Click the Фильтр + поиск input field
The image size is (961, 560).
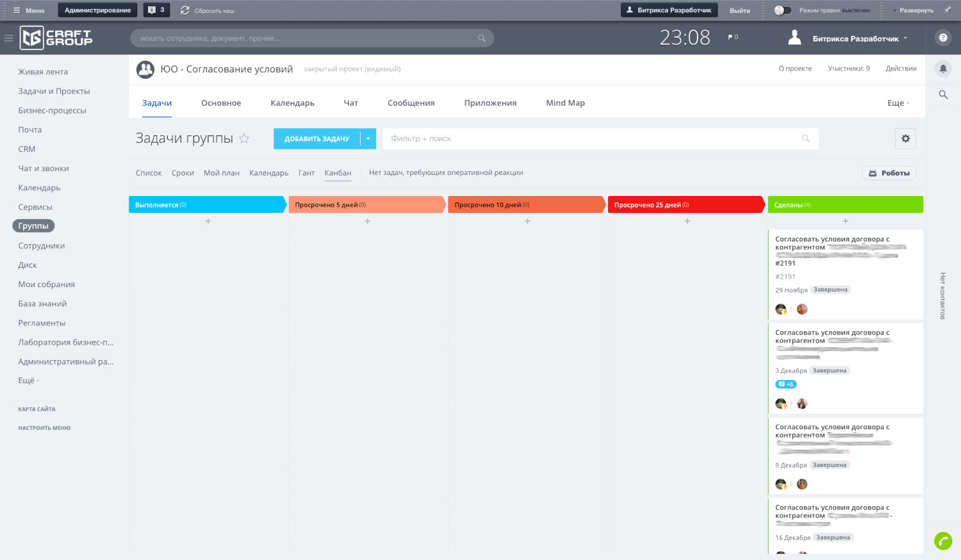coord(589,138)
